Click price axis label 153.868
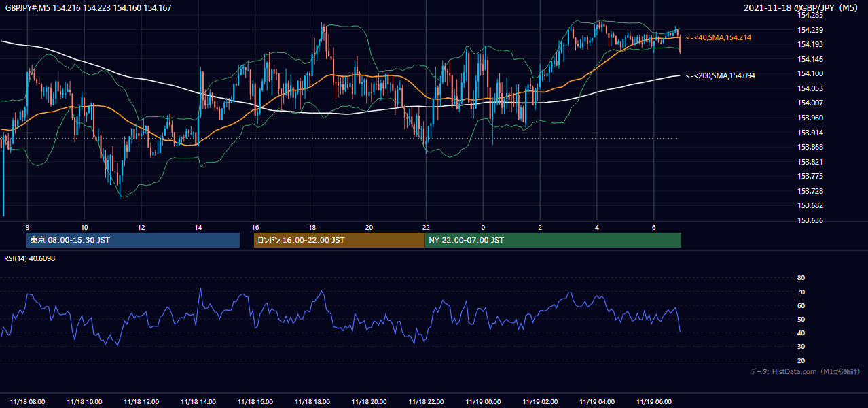The width and height of the screenshot is (868, 408). click(810, 147)
